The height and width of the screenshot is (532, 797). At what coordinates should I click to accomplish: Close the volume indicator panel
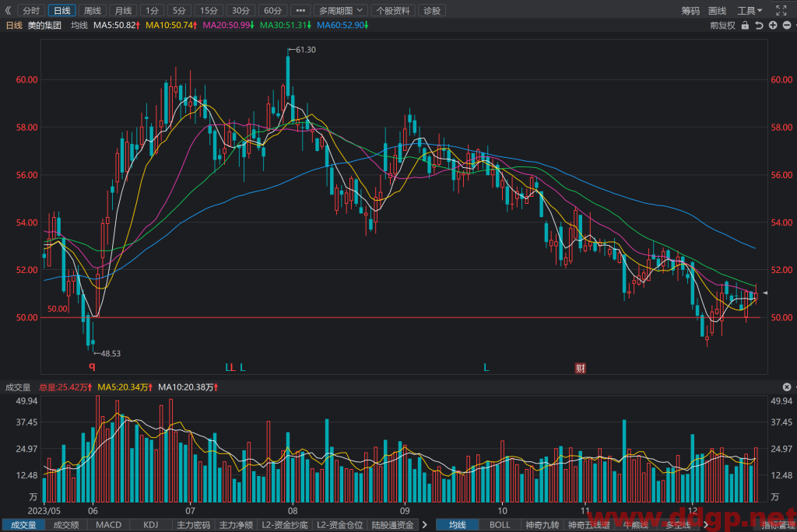(787, 387)
